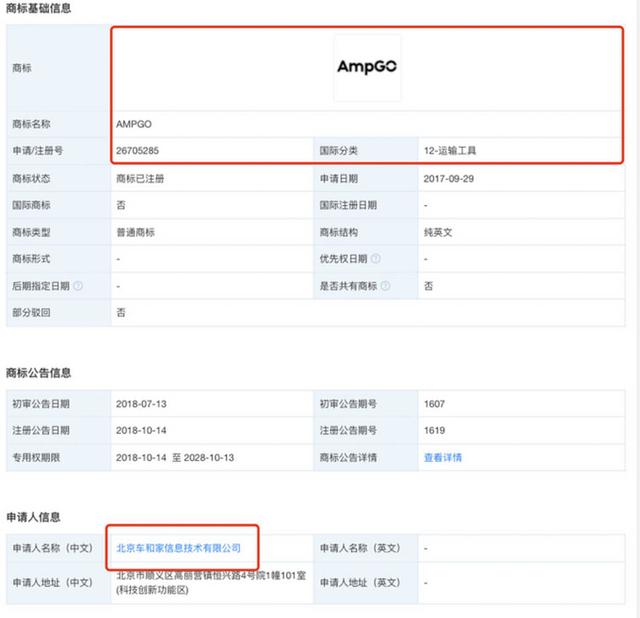Show help icon next to 是否共有商标
Image resolution: width=640 pixels, height=618 pixels.
pos(385,286)
